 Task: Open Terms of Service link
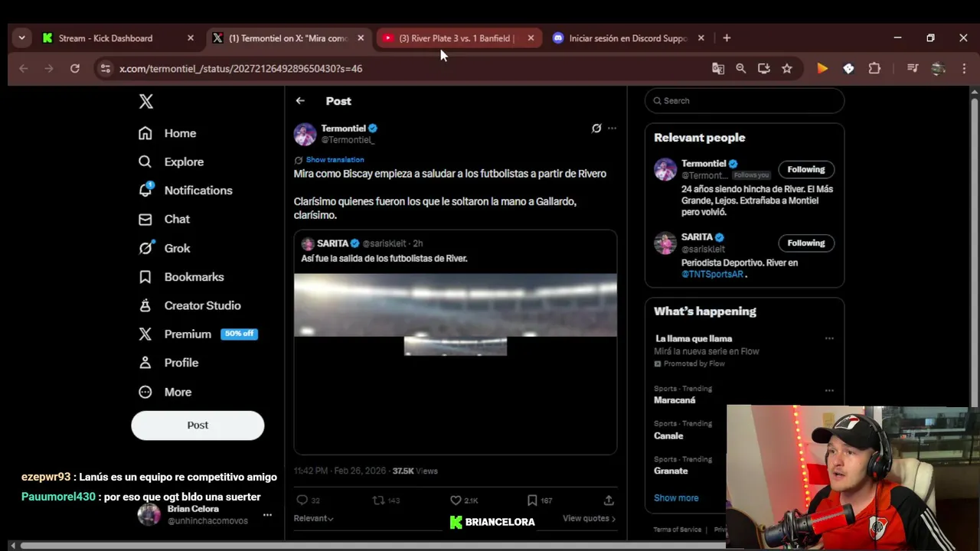[x=678, y=530]
